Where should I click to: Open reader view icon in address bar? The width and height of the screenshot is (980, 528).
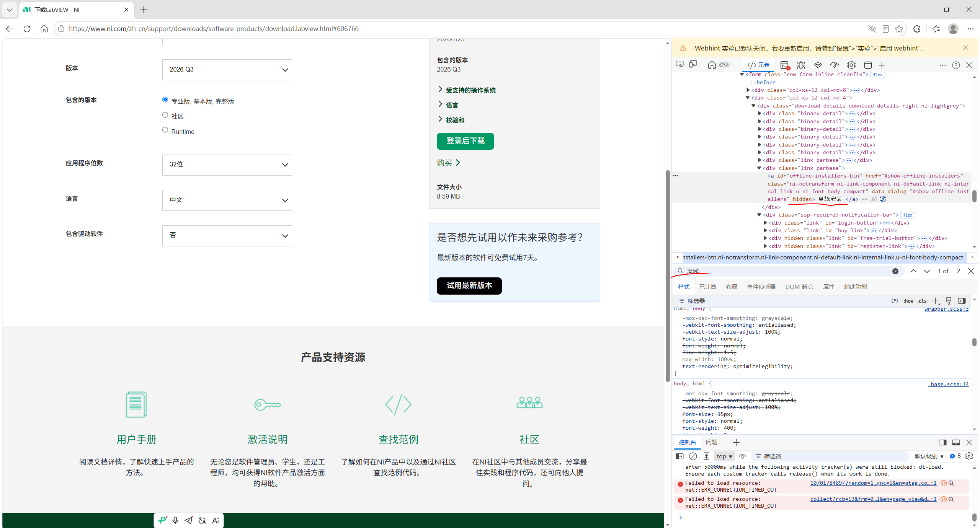[x=885, y=29]
